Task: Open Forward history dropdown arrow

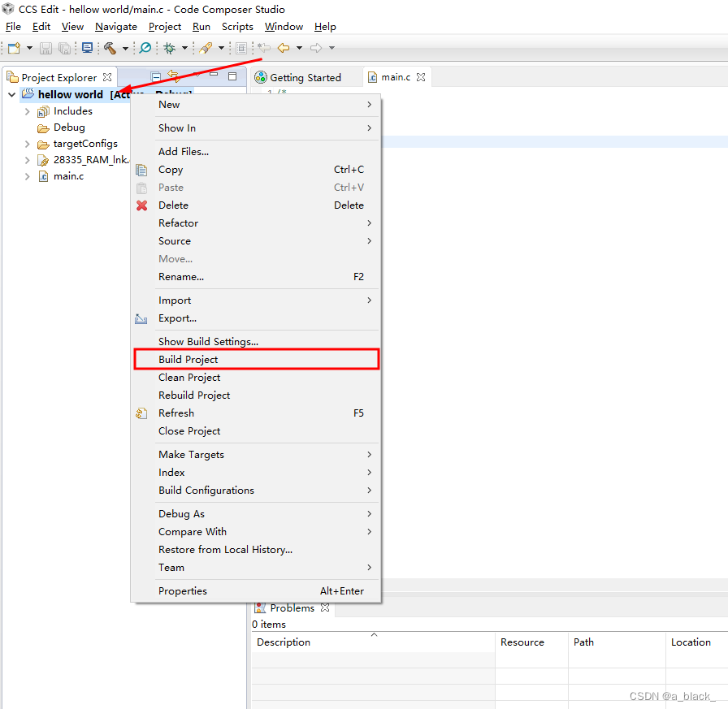Action: coord(332,48)
